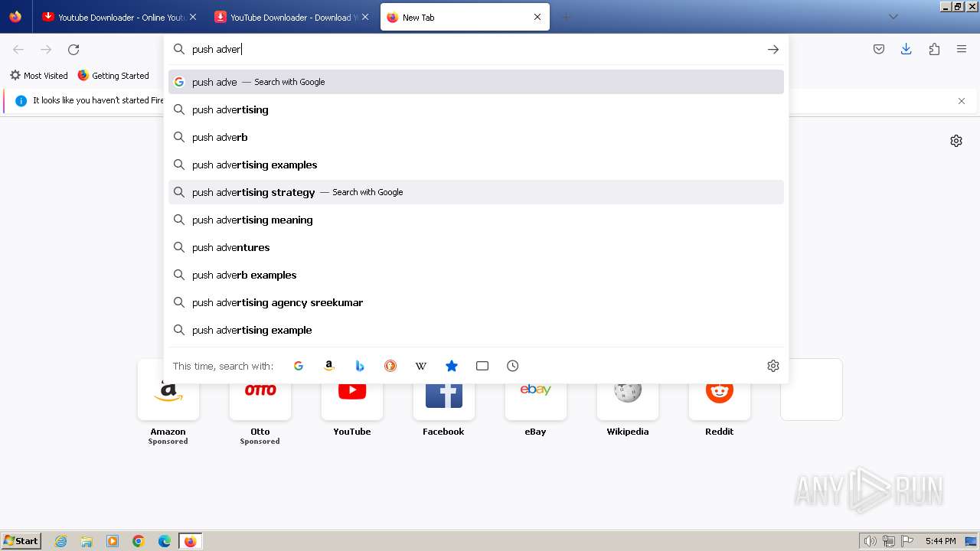
Task: Close the first Youtube Downloader tab
Action: point(193,17)
